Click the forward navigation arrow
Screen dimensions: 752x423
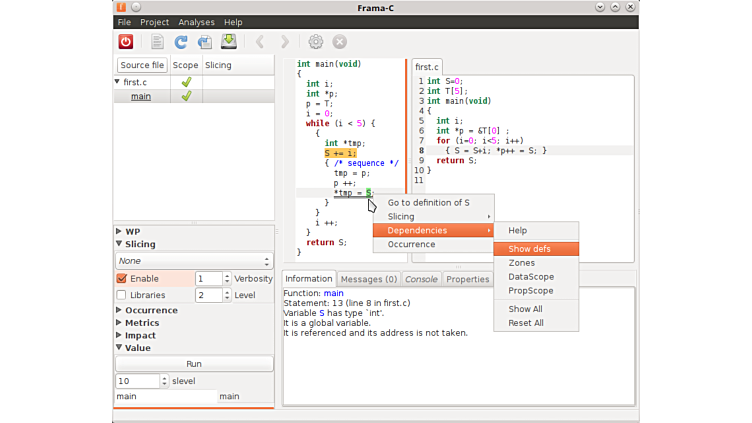pos(285,42)
